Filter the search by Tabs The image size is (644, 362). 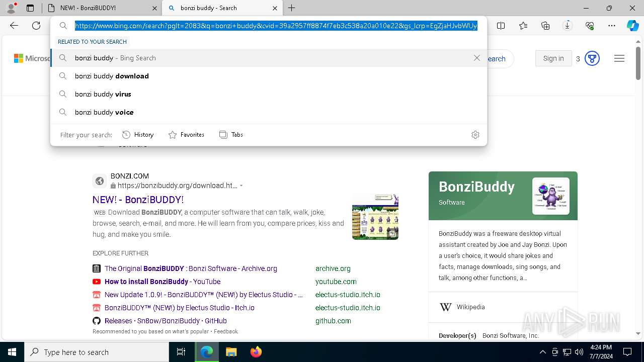coord(231,134)
